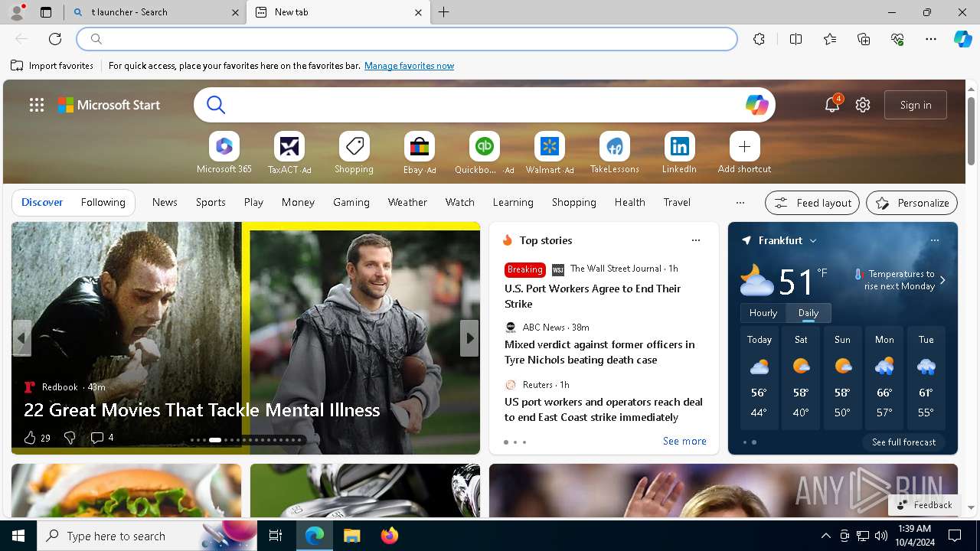The height and width of the screenshot is (551, 980).
Task: Open the Weather category
Action: point(407,203)
